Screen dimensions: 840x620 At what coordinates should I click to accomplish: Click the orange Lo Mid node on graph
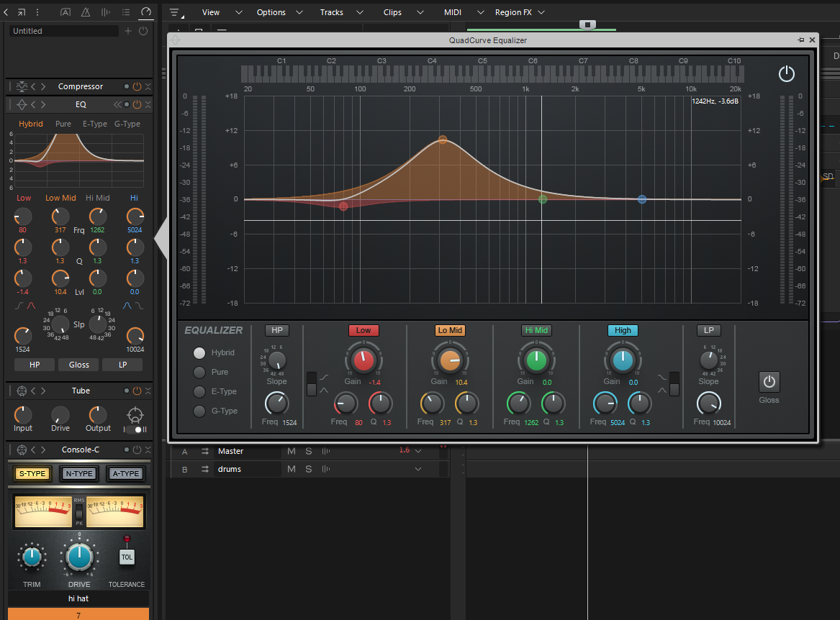443,140
